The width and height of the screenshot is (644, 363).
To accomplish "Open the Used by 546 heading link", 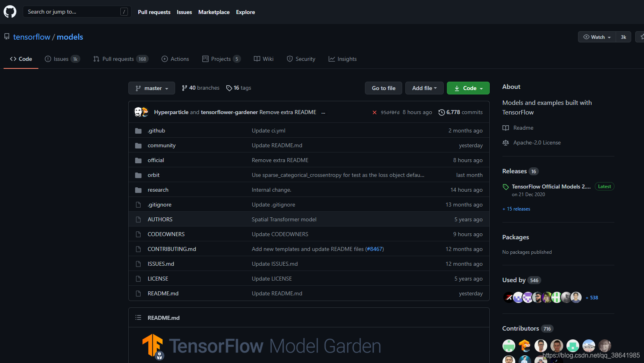I will click(522, 280).
